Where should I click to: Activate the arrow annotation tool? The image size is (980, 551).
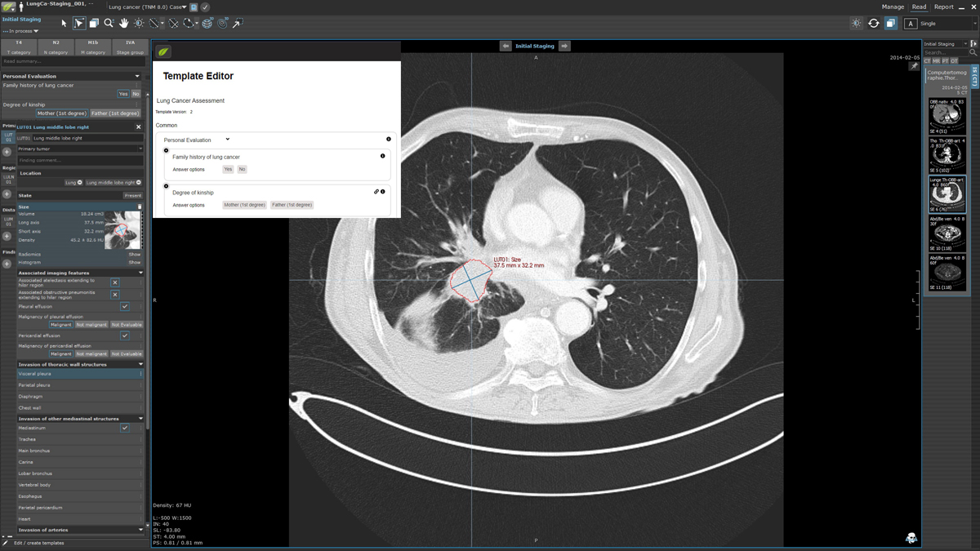click(236, 23)
